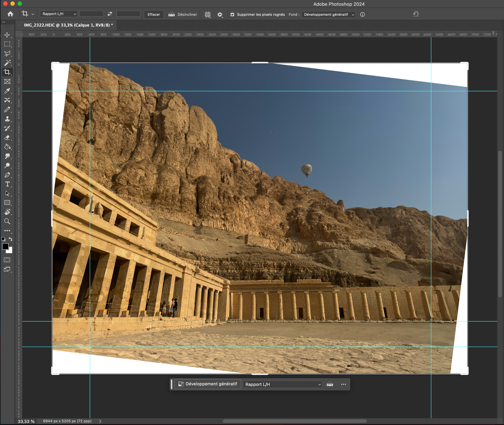Click Développement génératif button below image
Screen dimensions: 504x425
click(x=208, y=384)
